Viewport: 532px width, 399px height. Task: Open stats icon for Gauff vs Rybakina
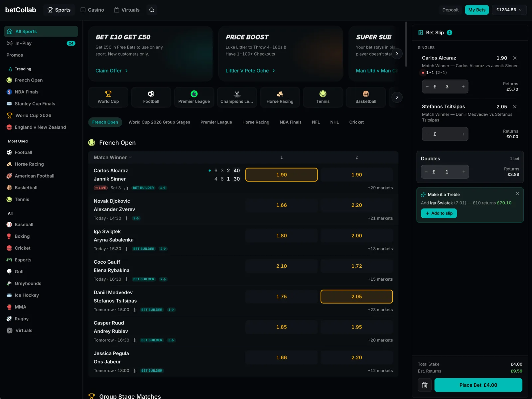pyautogui.click(x=126, y=279)
